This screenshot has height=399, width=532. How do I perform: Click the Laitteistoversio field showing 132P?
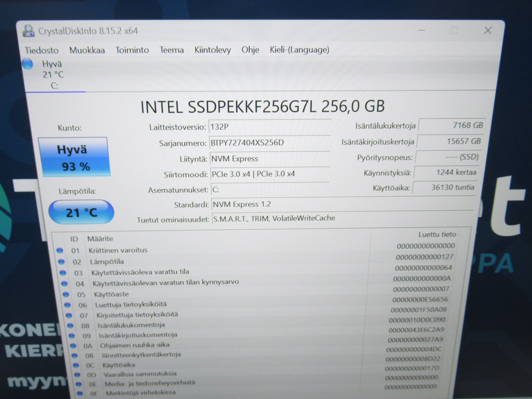[x=270, y=127]
